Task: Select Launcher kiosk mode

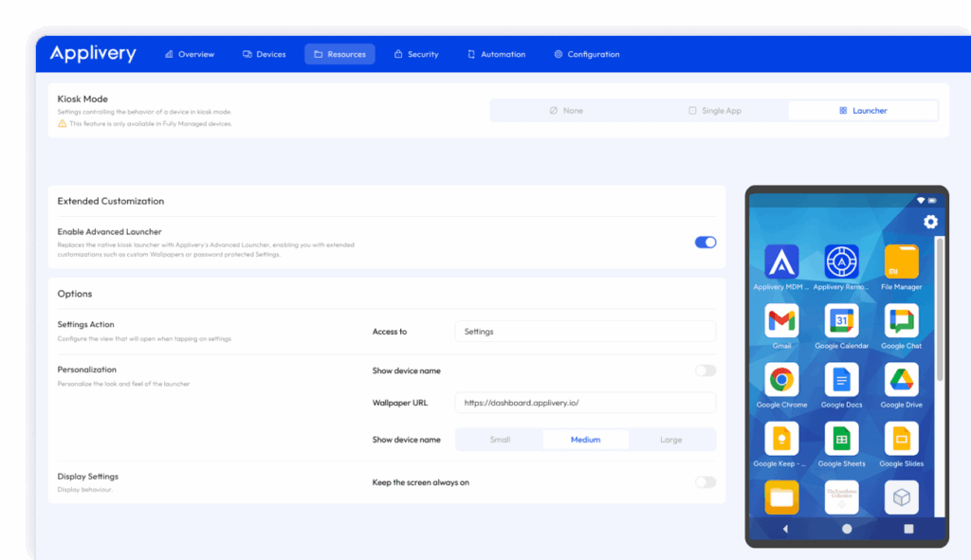Action: pos(863,110)
